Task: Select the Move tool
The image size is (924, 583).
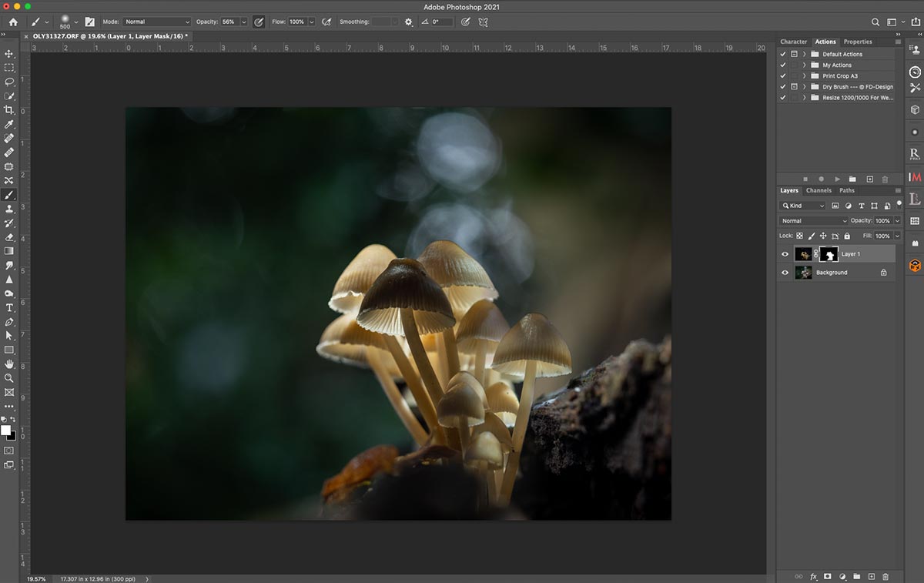Action: point(9,54)
